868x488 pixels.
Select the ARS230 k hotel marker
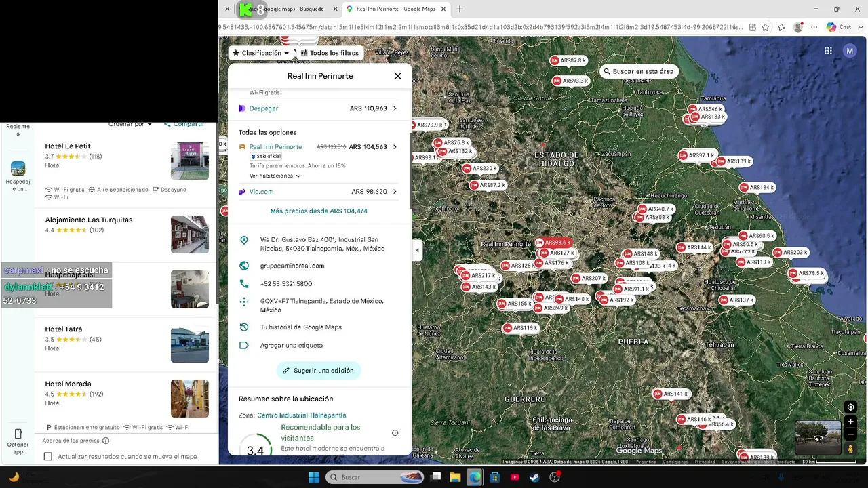(x=480, y=168)
